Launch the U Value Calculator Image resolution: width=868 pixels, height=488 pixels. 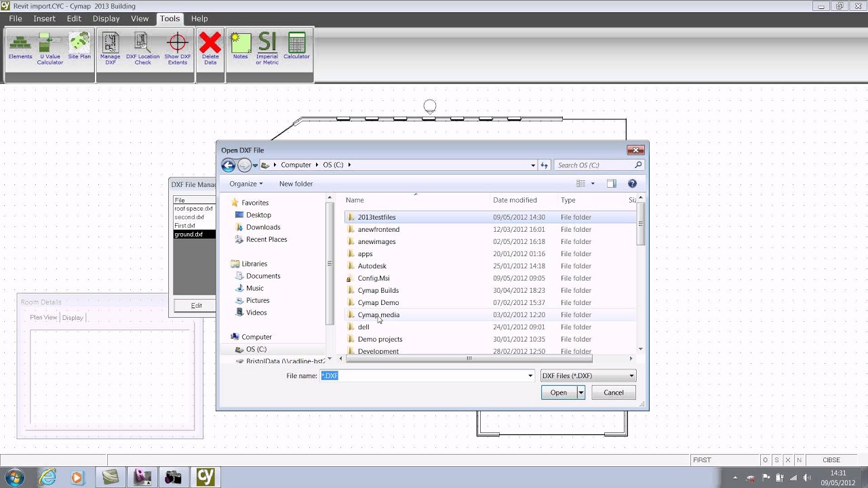[x=50, y=49]
